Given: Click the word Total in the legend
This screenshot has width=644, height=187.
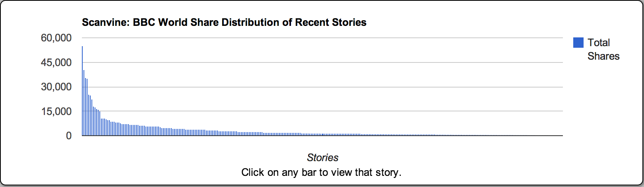Looking at the screenshot, I should tap(599, 43).
